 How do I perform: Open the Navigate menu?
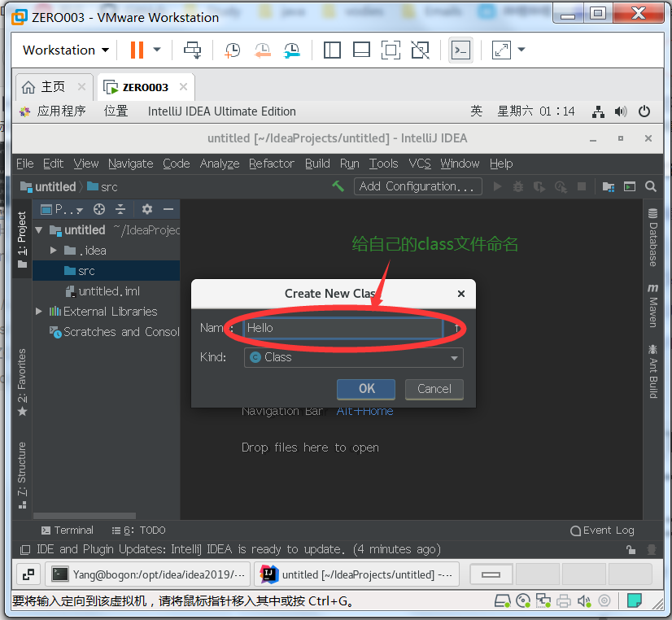[x=130, y=164]
